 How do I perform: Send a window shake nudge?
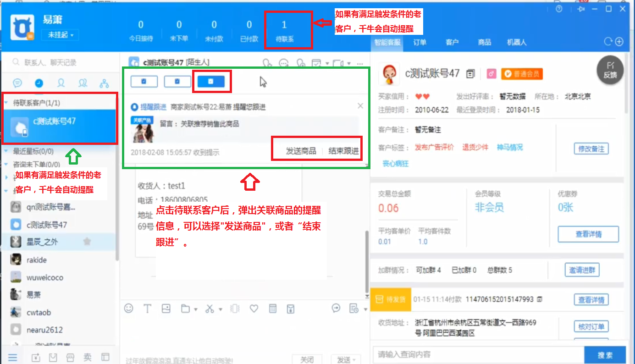[x=235, y=309]
